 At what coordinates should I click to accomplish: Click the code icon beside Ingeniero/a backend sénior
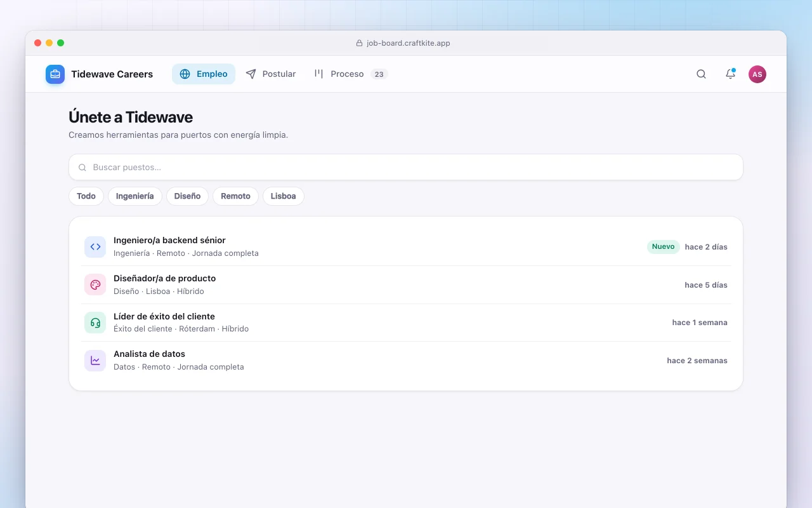(x=95, y=247)
